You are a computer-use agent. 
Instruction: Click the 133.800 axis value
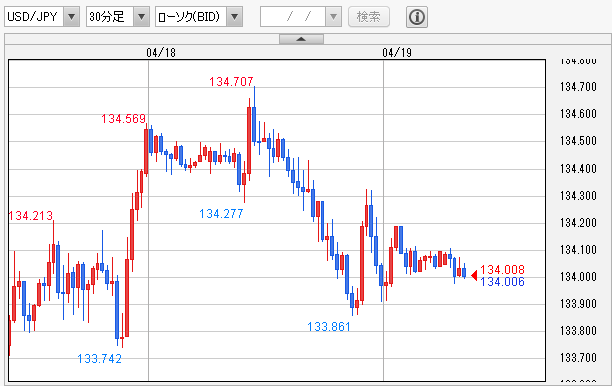(x=578, y=331)
